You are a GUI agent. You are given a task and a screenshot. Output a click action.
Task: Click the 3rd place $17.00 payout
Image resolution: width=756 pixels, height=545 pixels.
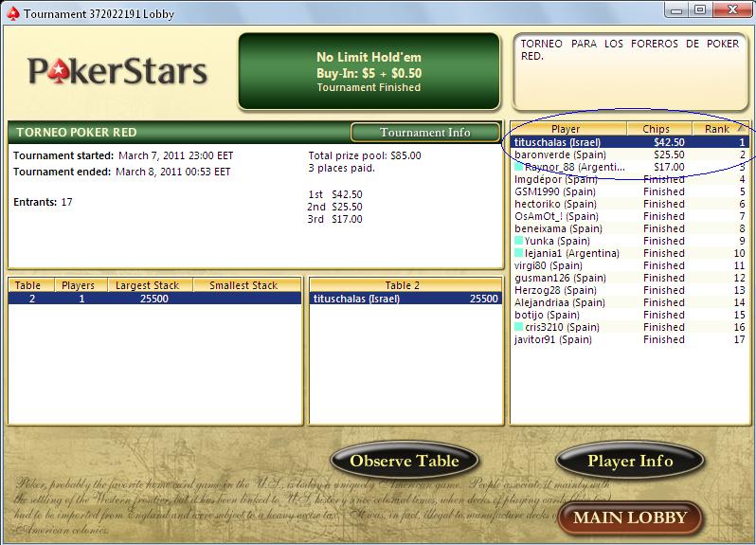(x=334, y=219)
